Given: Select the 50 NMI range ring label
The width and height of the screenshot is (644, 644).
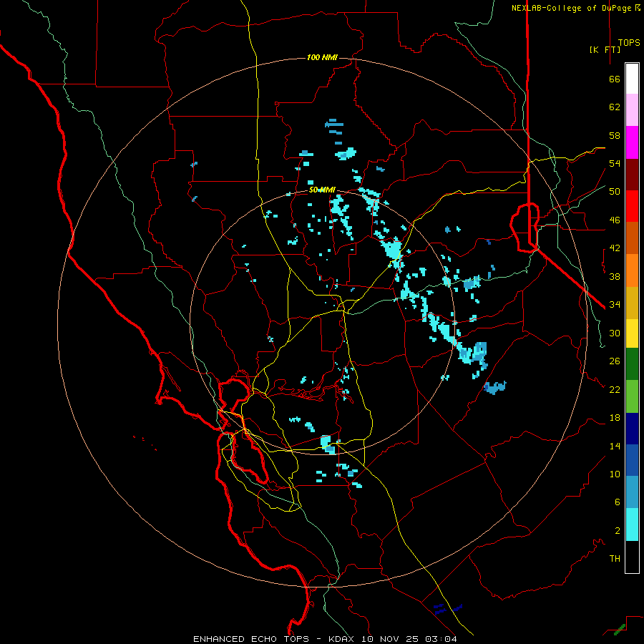Looking at the screenshot, I should pyautogui.click(x=322, y=190).
